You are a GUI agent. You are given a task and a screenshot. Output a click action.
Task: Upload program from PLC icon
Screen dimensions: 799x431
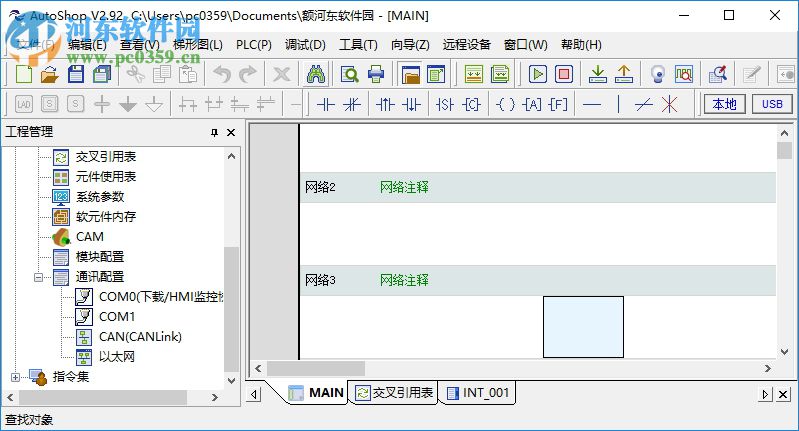coord(623,74)
